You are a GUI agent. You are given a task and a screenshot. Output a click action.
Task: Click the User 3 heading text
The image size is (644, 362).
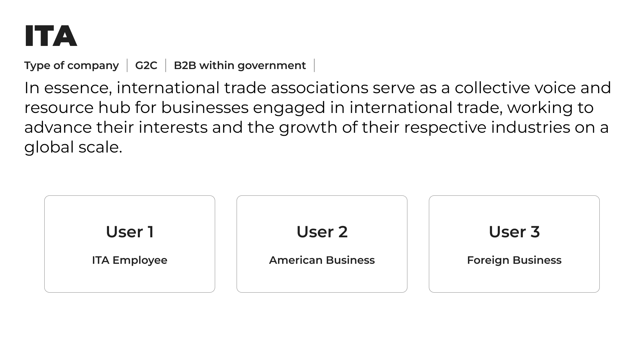point(514,232)
